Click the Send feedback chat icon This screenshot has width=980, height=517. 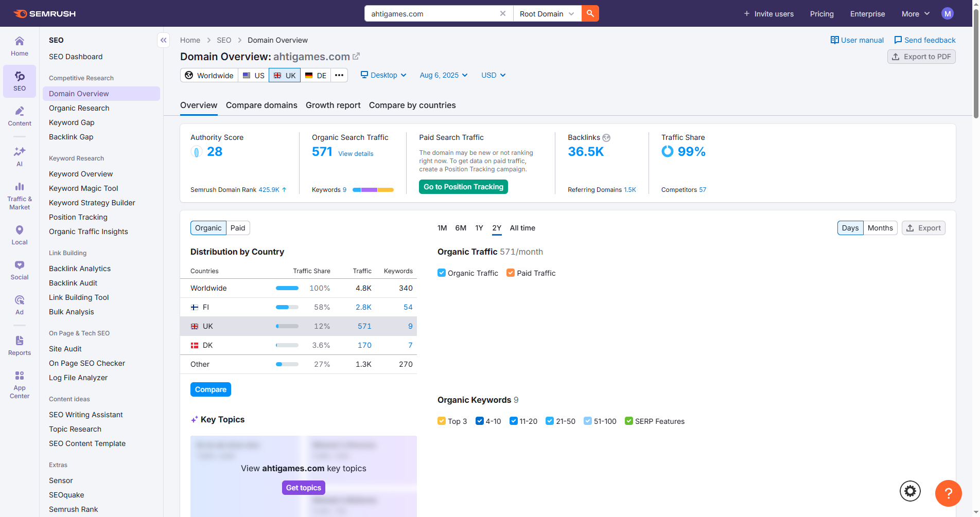click(898, 40)
